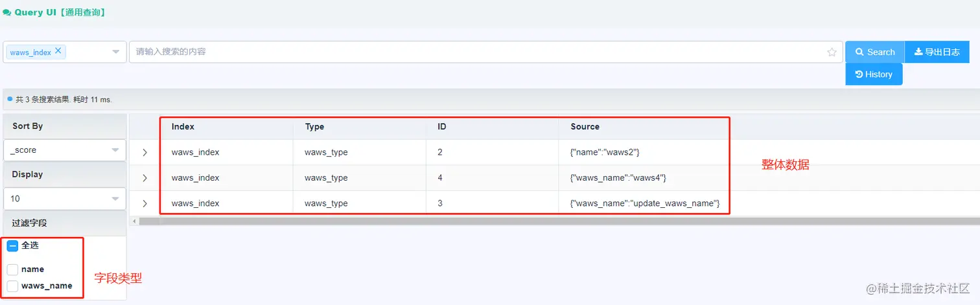This screenshot has height=305, width=980.
Task: Enable the waws_name field checkbox
Action: (x=12, y=286)
